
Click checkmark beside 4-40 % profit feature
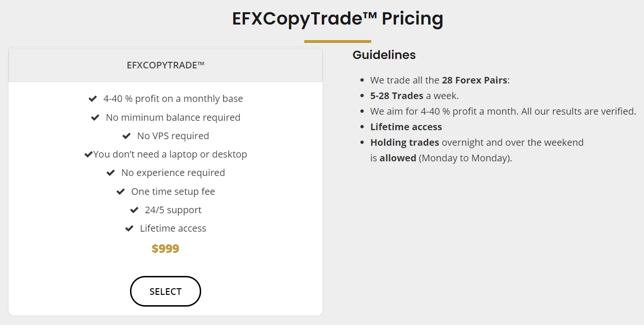tap(93, 99)
